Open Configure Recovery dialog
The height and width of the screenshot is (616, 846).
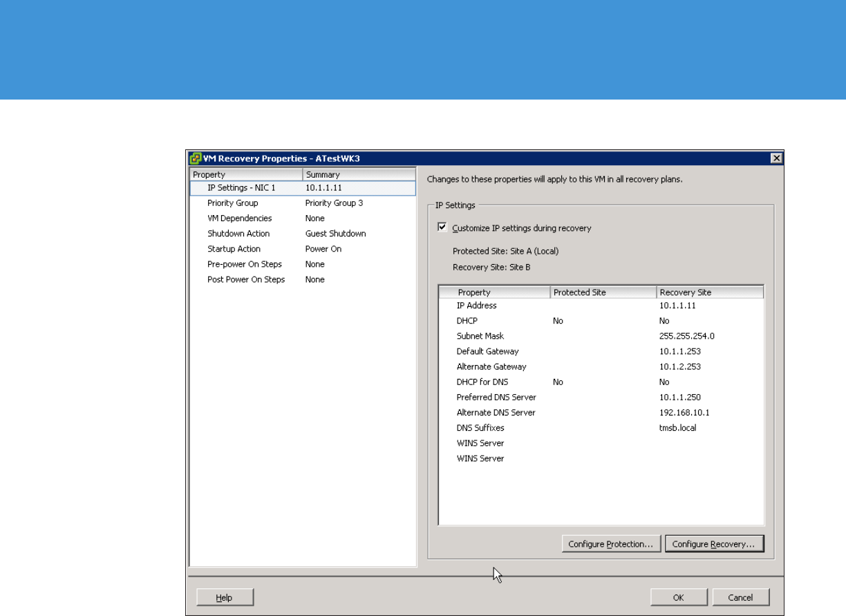714,544
